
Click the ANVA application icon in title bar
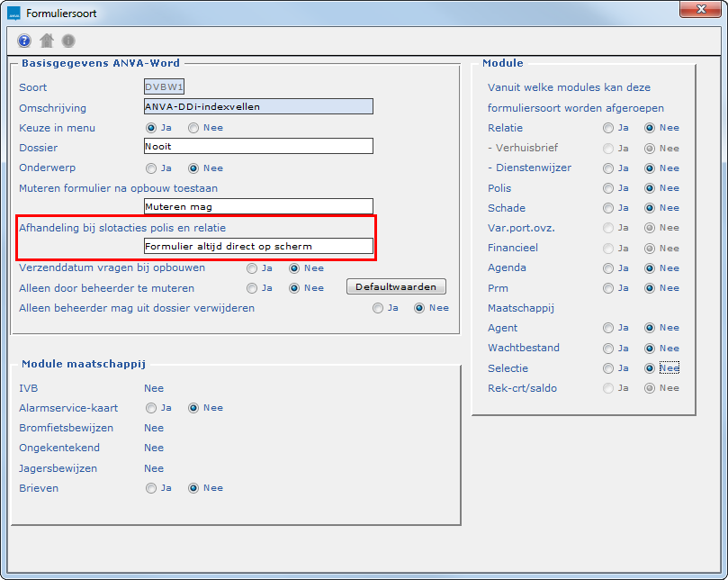click(x=13, y=14)
